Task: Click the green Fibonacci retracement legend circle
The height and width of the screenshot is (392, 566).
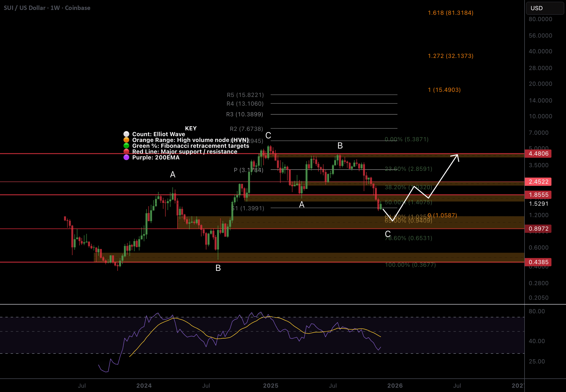Action: tap(126, 146)
